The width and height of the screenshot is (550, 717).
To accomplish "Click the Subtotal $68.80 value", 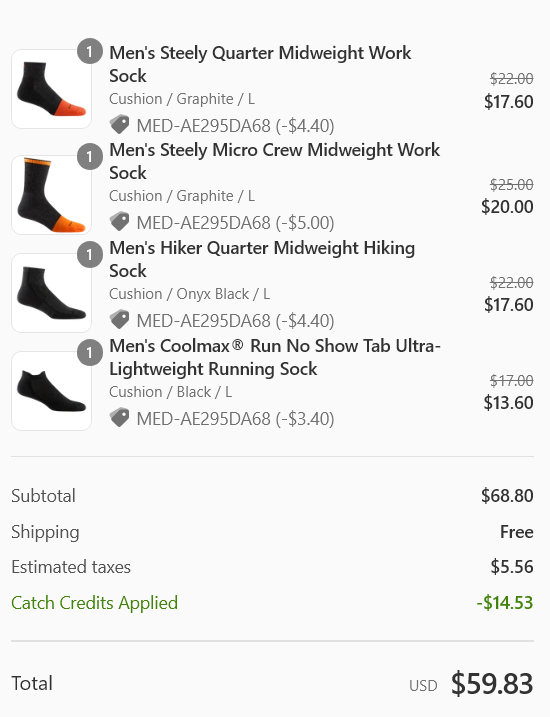I will coord(507,496).
